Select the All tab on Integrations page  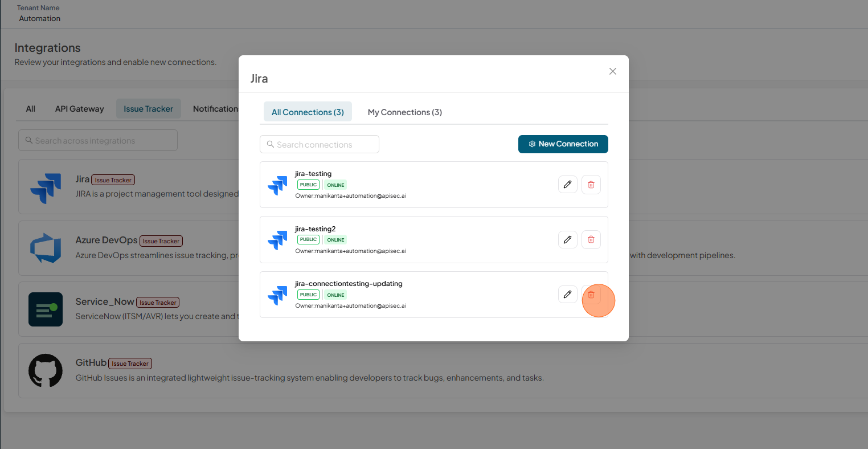31,109
